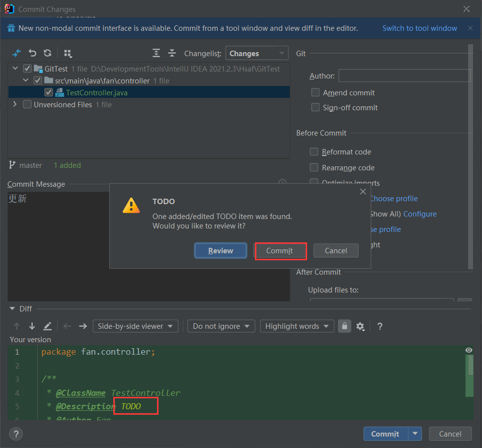Open the Highlight words dropdown
The width and height of the screenshot is (482, 448).
click(x=297, y=326)
